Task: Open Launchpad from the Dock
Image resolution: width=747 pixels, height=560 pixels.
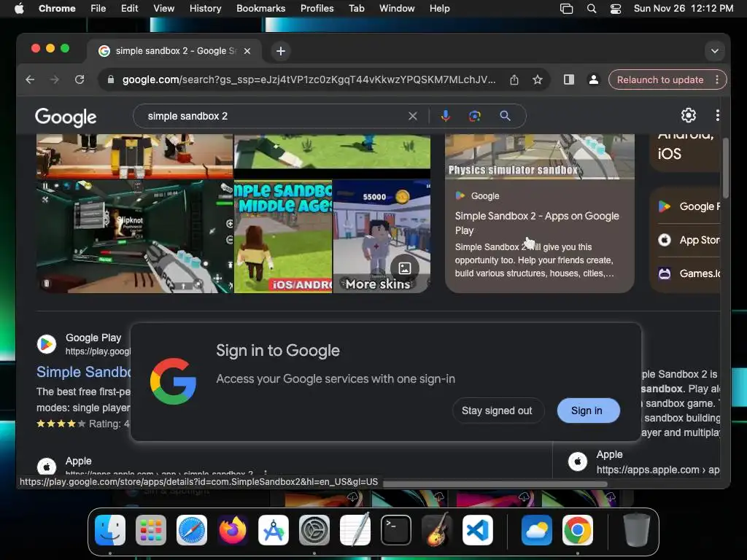Action: tap(150, 530)
